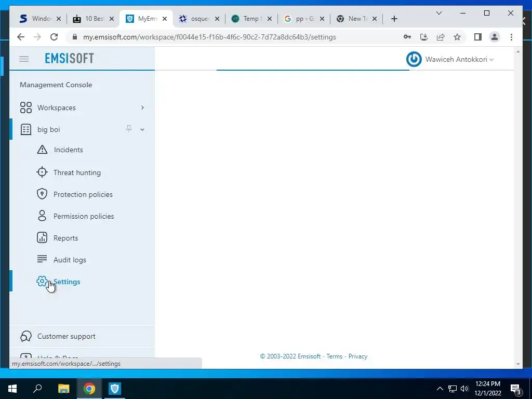Click the Emsisoft logo
Viewport: 532px width, 399px height.
point(69,58)
